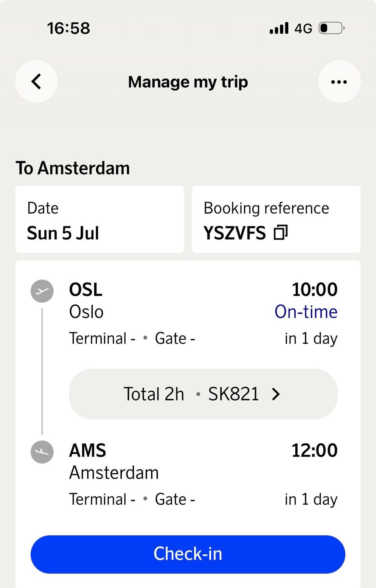Image resolution: width=376 pixels, height=588 pixels.
Task: Tap the back arrow button
Action: click(x=36, y=82)
